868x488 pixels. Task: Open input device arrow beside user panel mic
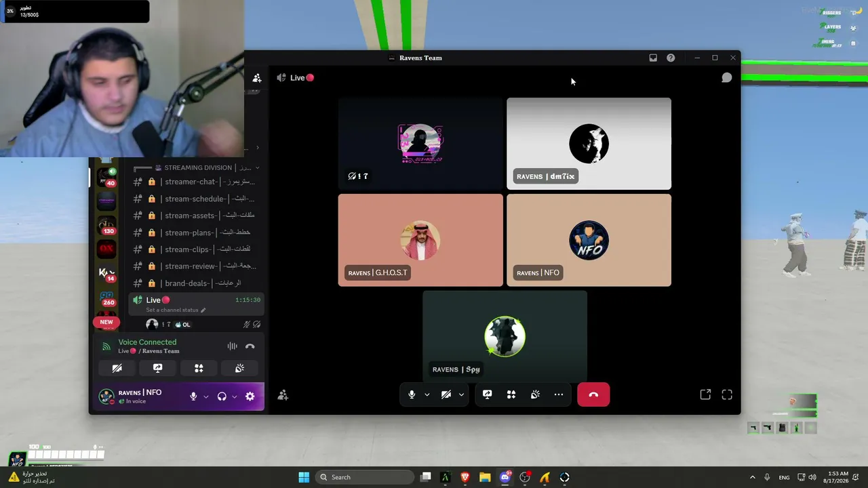tap(205, 396)
